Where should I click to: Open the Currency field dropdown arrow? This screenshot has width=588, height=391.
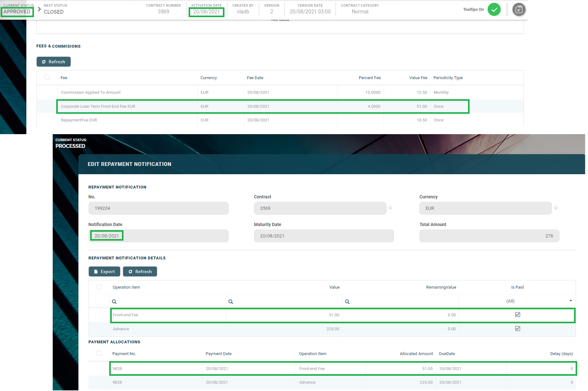[556, 208]
